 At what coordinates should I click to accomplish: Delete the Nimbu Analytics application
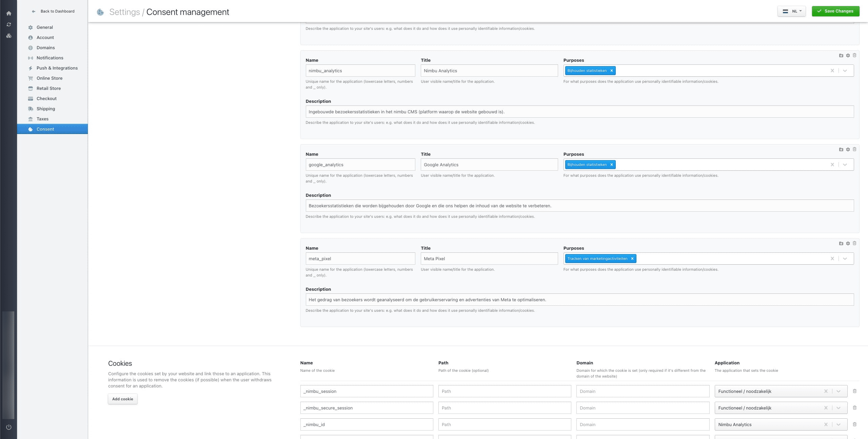point(854,55)
